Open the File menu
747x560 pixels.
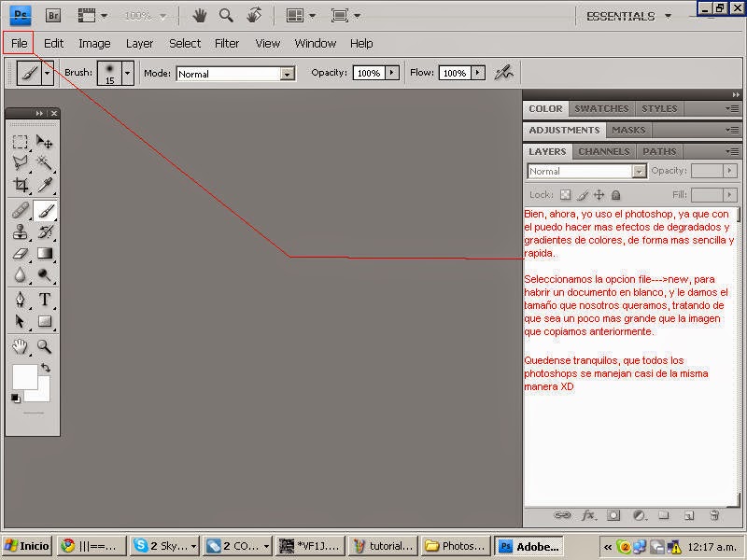point(19,43)
